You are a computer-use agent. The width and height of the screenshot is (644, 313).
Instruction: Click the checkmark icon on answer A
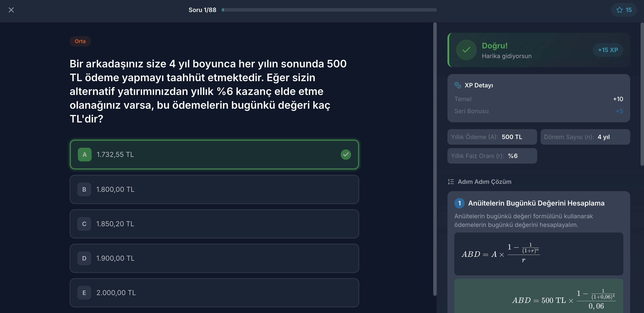click(x=346, y=155)
